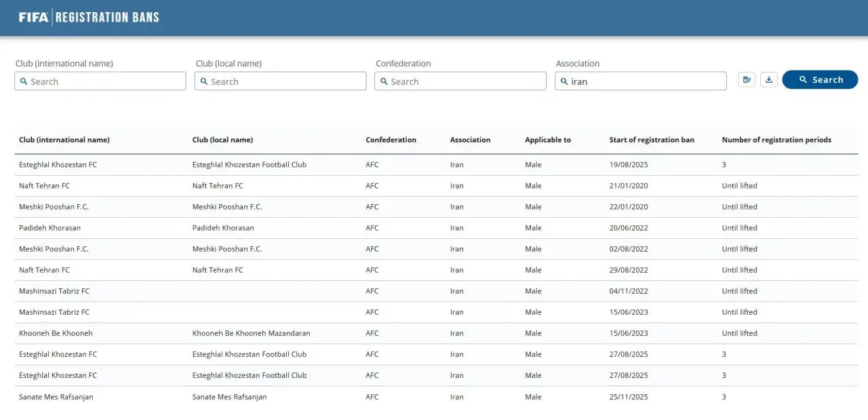This screenshot has width=868, height=420.
Task: Select the Khooneh Be Khooneh row
Action: point(56,333)
